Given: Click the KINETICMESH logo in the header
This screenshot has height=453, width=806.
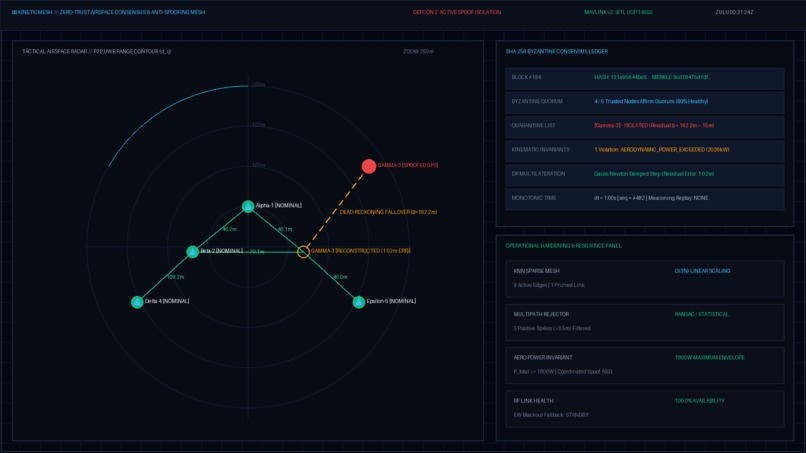Looking at the screenshot, I should coord(32,12).
